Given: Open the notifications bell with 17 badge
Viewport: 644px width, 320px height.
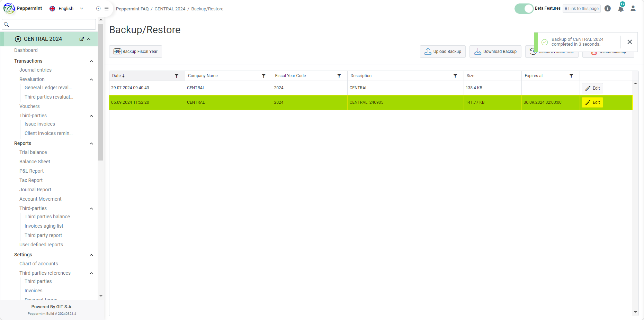Looking at the screenshot, I should [x=621, y=8].
